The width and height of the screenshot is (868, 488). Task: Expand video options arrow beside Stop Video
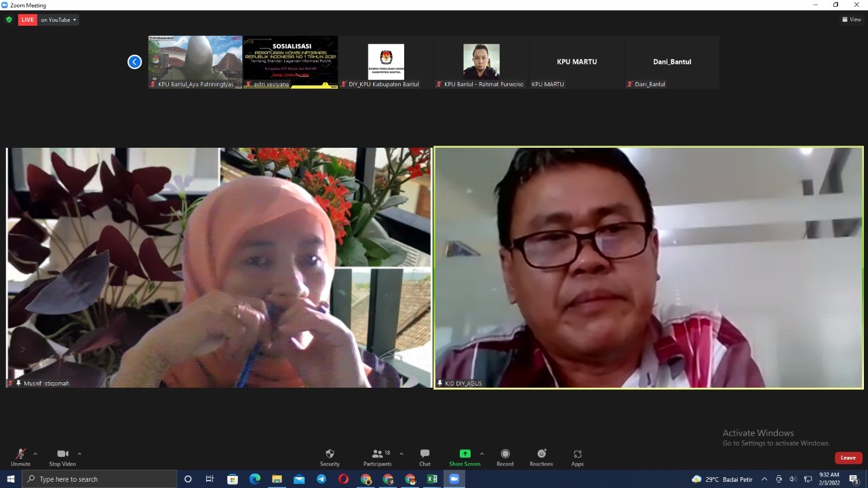(79, 453)
